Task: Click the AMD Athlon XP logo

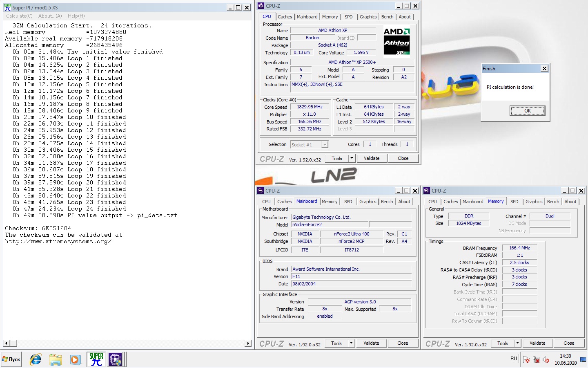Action: (396, 41)
